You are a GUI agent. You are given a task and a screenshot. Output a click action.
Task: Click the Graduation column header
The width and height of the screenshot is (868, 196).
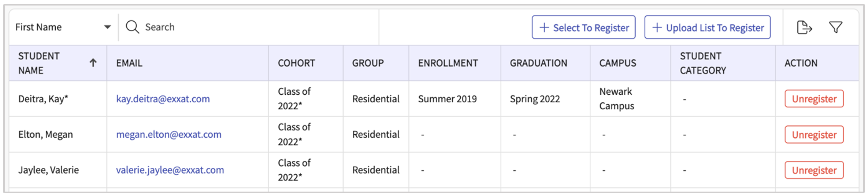[538, 63]
